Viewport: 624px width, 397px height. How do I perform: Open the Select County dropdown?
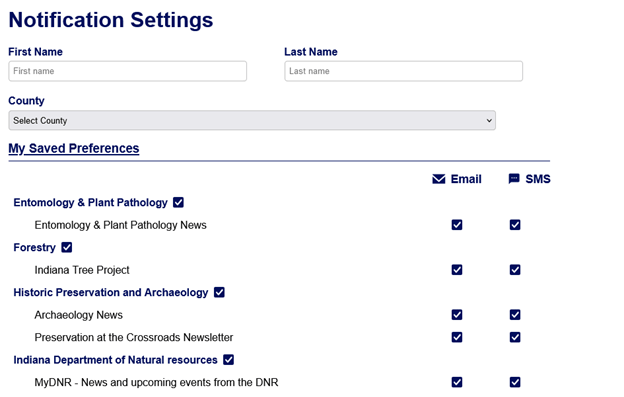click(x=252, y=121)
